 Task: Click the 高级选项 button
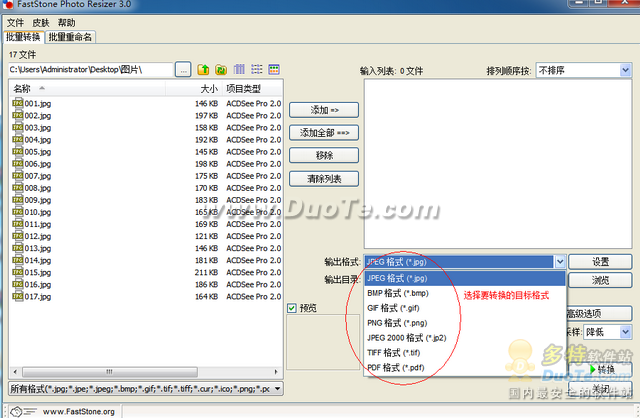coord(599,314)
